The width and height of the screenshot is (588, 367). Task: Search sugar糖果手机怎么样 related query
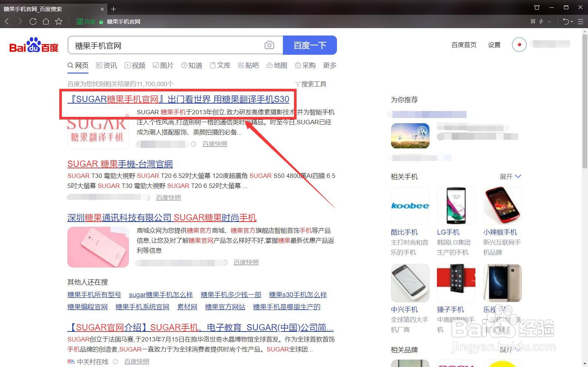(x=161, y=295)
